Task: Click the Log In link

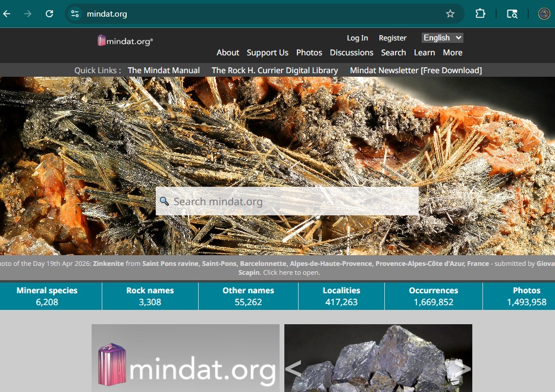Action: click(357, 37)
